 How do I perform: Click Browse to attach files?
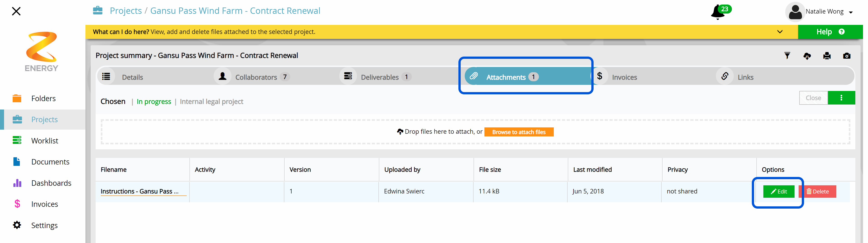519,132
